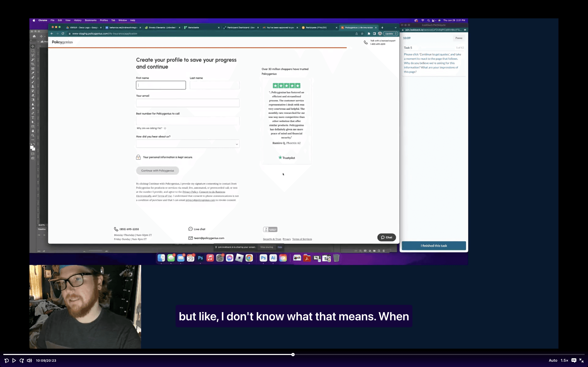Open the Privacy Policy link

coord(190,192)
